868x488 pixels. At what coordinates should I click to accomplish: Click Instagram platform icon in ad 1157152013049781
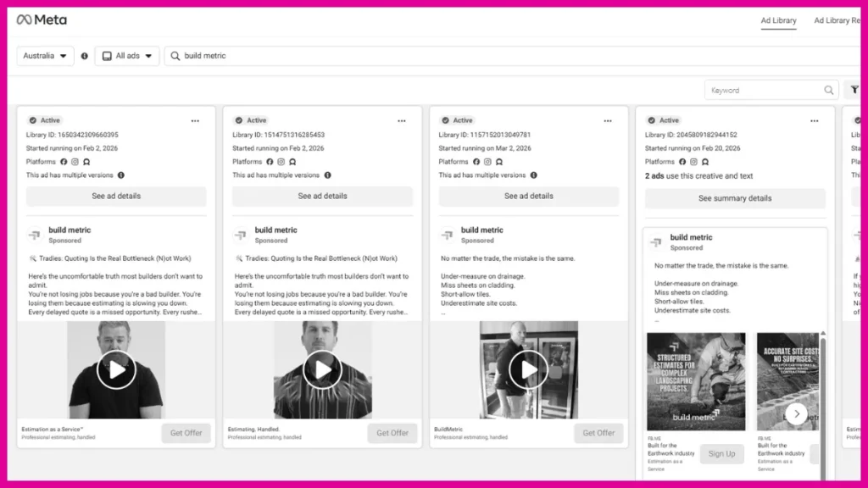coord(487,162)
